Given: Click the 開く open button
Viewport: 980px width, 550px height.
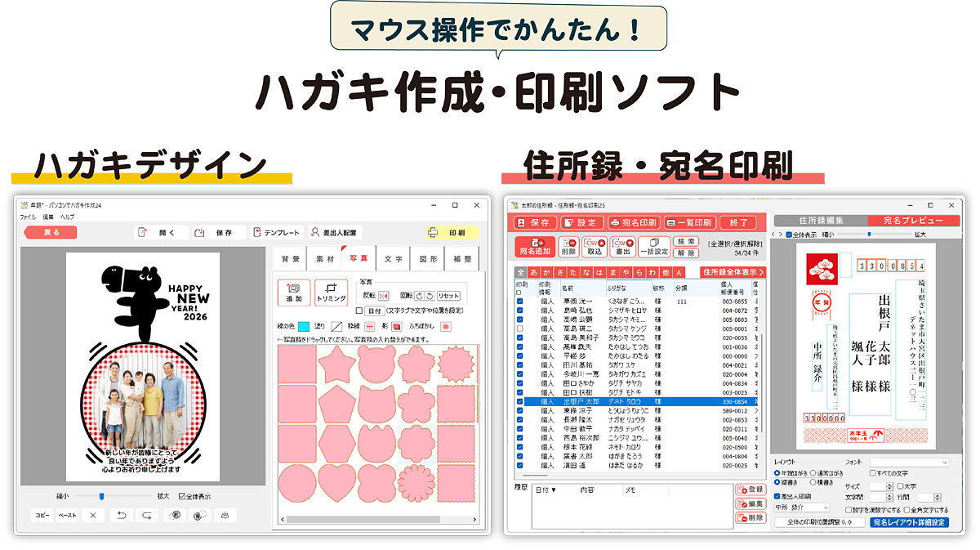Looking at the screenshot, I should point(161,233).
